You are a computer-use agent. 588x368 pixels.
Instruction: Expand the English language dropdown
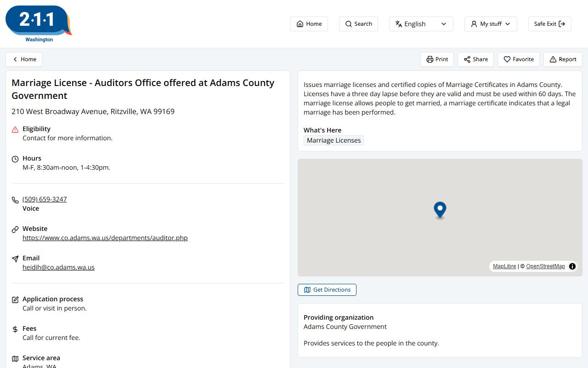click(421, 24)
